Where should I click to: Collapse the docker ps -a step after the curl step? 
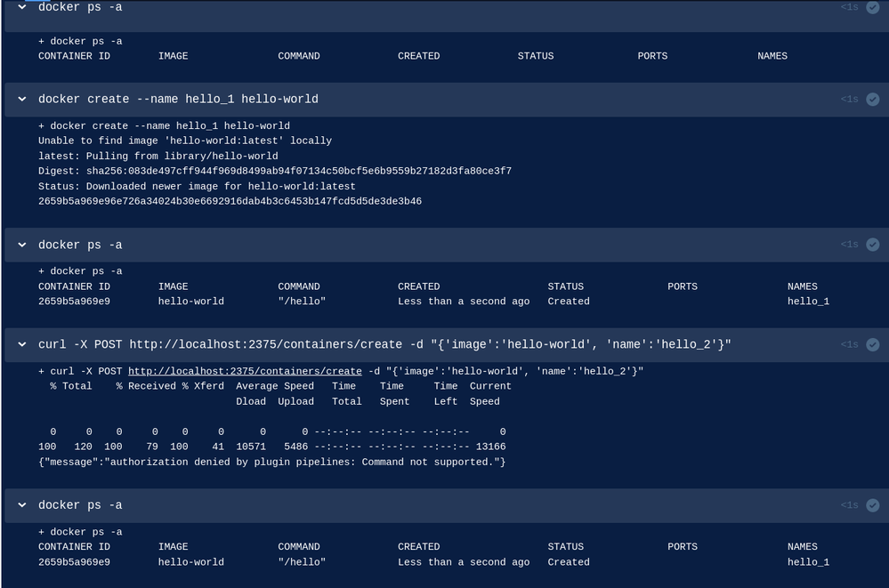point(22,505)
